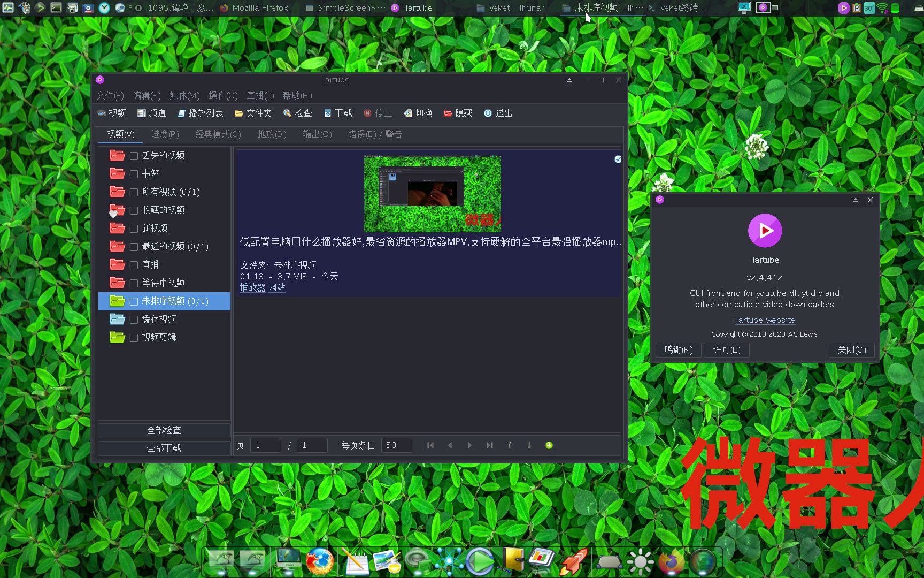The height and width of the screenshot is (578, 924).
Task: Open the 操作(O) menu
Action: pyautogui.click(x=223, y=95)
